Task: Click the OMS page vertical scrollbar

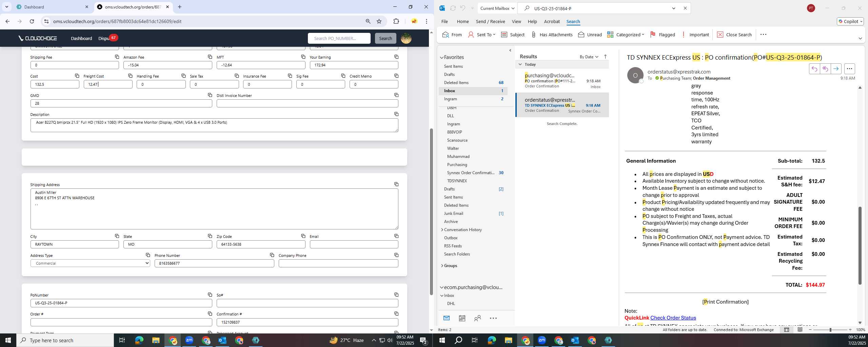Action: coord(431,212)
